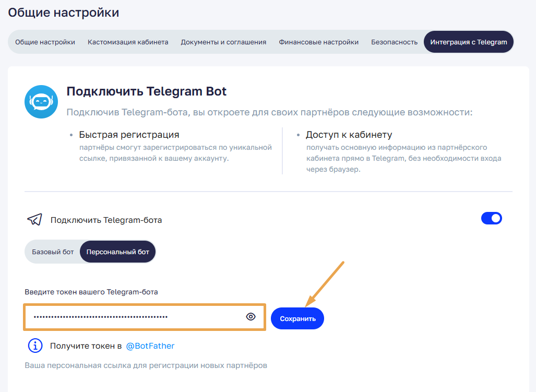Focus the Telegram bot token field
Screen dimensions: 536x392
coord(136,317)
